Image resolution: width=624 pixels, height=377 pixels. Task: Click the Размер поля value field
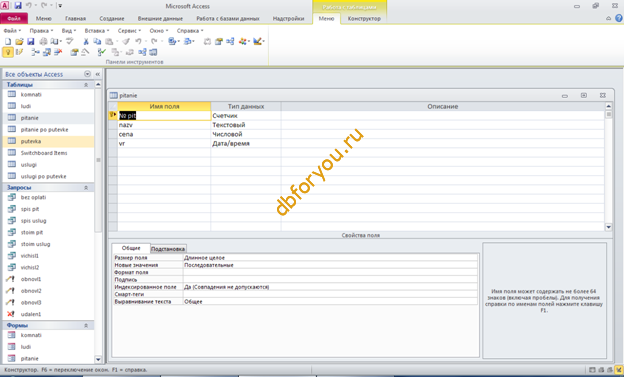pos(330,258)
